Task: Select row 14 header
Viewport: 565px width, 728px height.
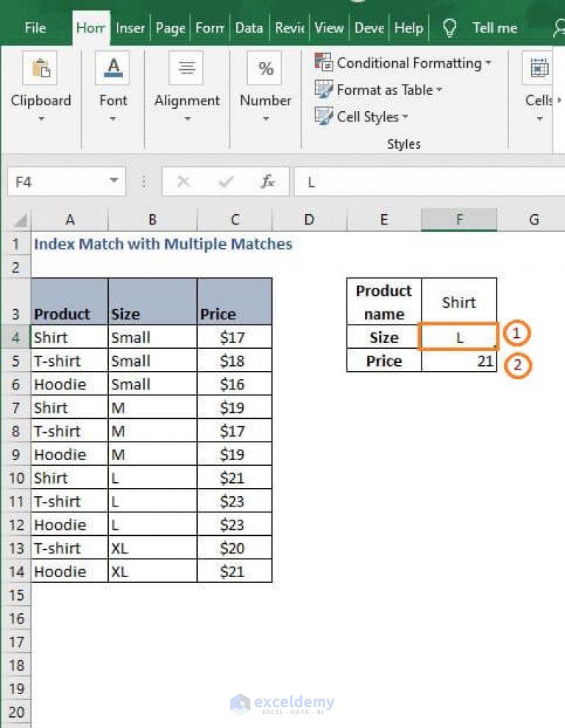Action: click(16, 571)
